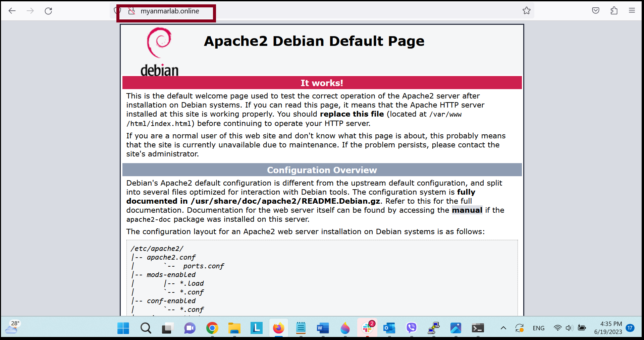This screenshot has height=340, width=644.
Task: Open the volume control in the tray
Action: (x=569, y=328)
